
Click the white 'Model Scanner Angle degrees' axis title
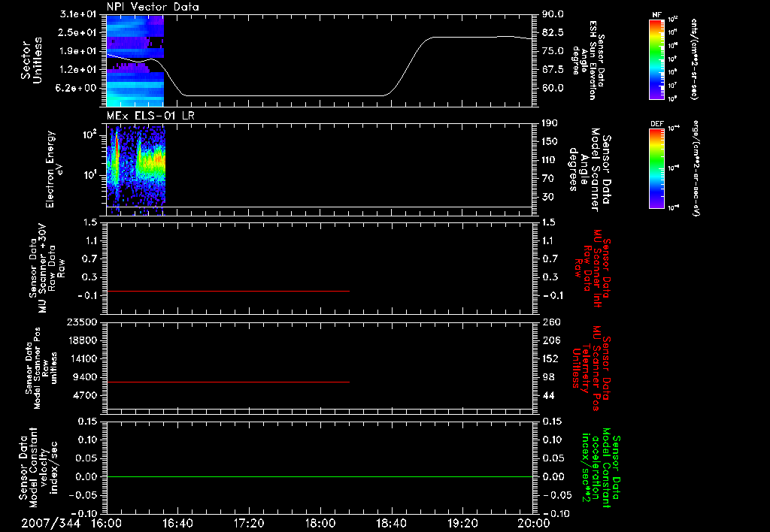coord(590,170)
